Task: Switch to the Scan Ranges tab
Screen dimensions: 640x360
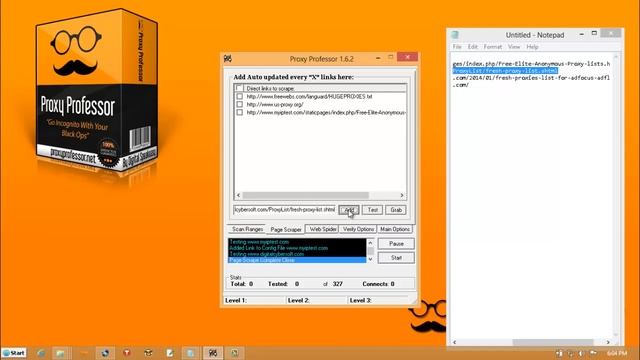Action: pos(247,229)
